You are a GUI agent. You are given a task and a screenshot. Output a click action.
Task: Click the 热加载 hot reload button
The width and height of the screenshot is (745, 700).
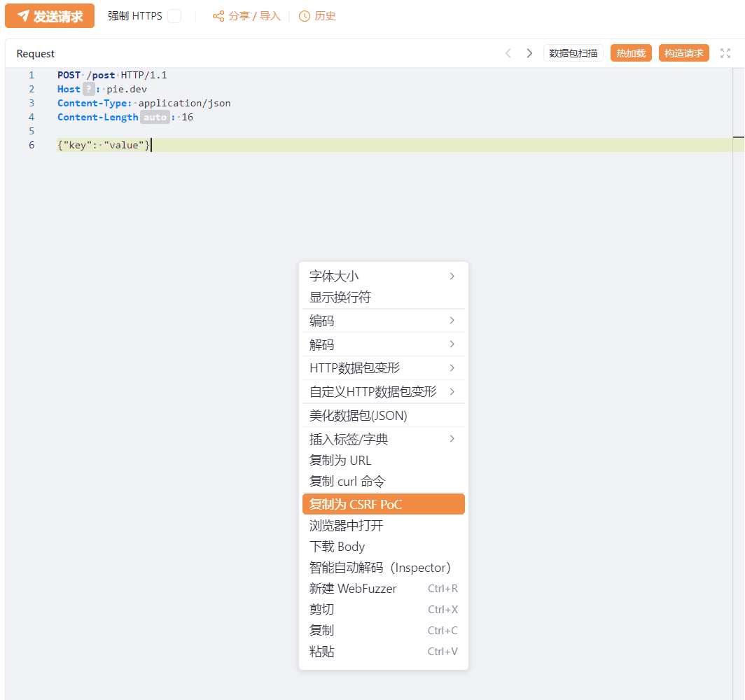[631, 53]
